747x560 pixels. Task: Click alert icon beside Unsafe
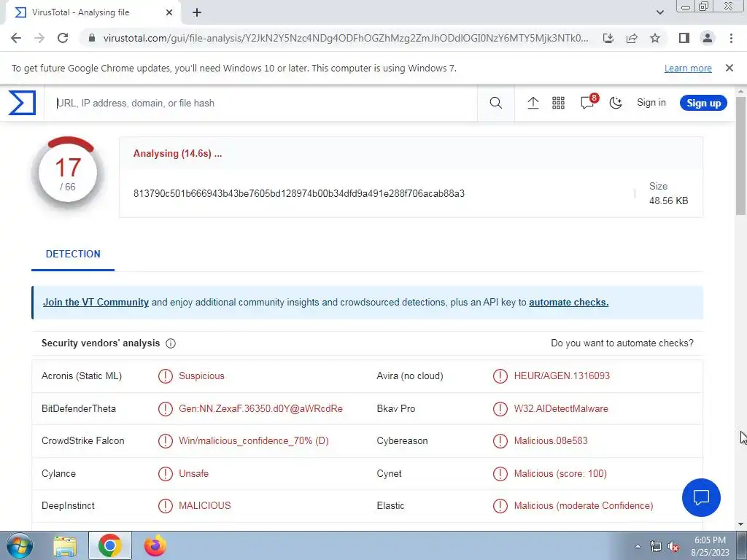(x=166, y=474)
